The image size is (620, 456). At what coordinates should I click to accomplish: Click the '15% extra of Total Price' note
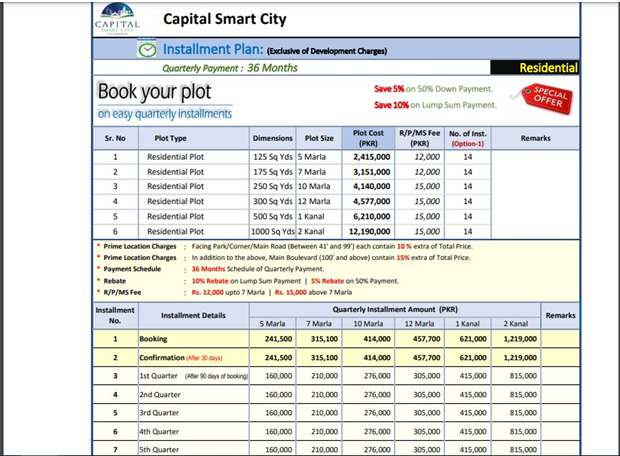tap(433, 258)
